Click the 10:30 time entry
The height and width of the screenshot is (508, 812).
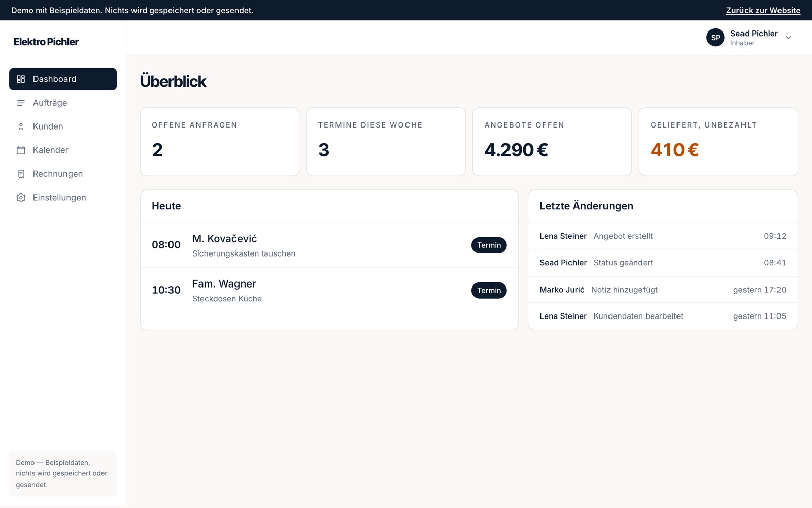(x=166, y=290)
